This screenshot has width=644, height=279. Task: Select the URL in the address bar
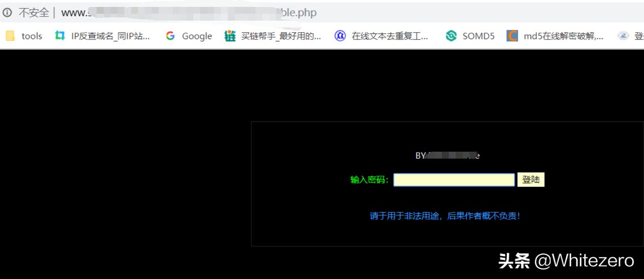(184, 13)
